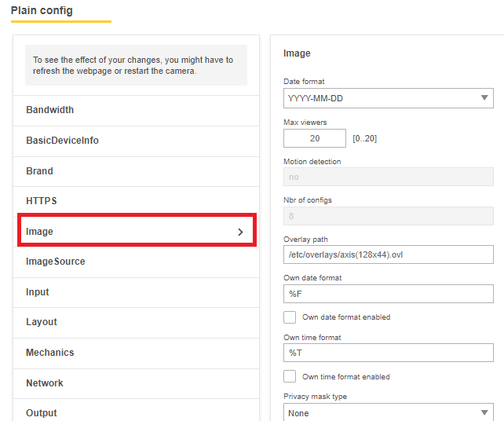Open the Date format dropdown
The width and height of the screenshot is (504, 421).
tap(388, 98)
